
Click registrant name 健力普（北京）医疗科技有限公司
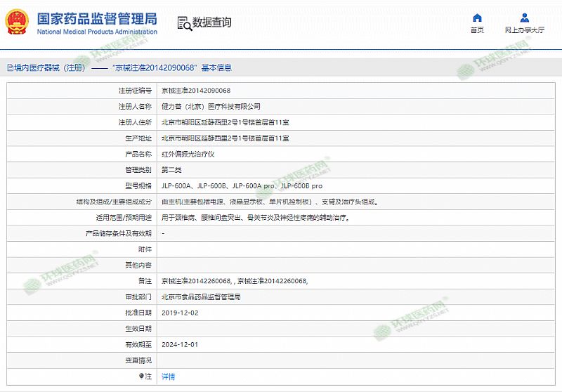click(211, 107)
